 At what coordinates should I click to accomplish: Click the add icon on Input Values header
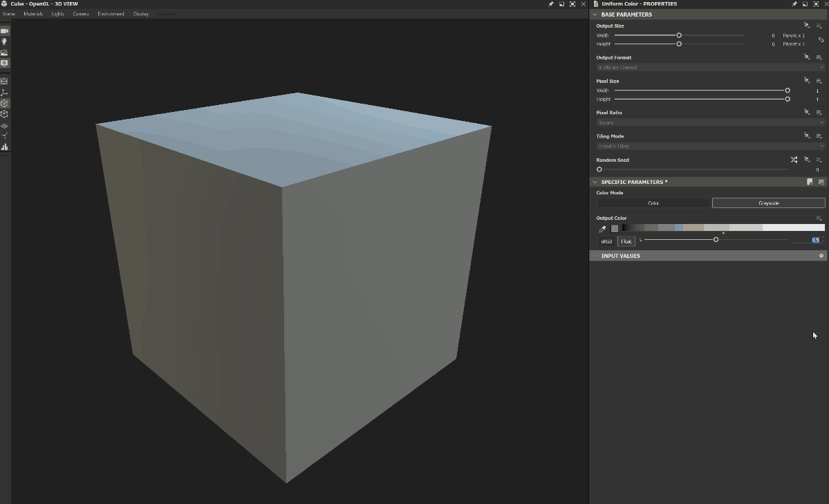pos(821,256)
